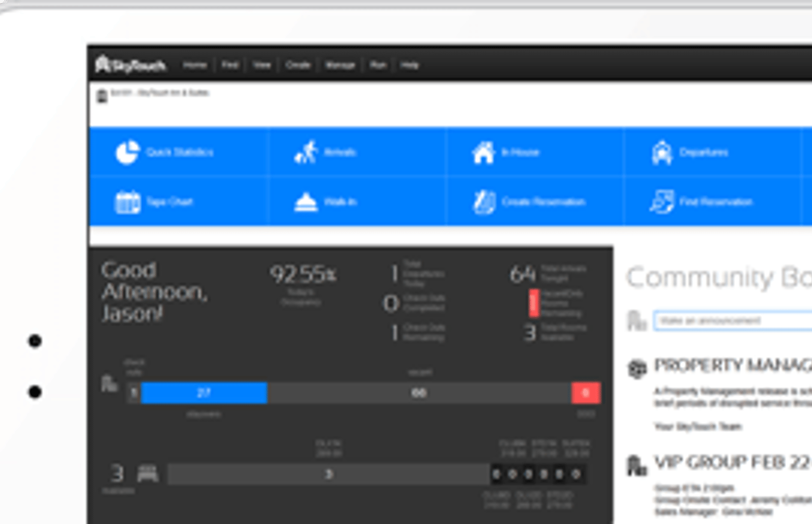Click the gray vacant segment of occupancy bar
This screenshot has width=812, height=524.
419,392
